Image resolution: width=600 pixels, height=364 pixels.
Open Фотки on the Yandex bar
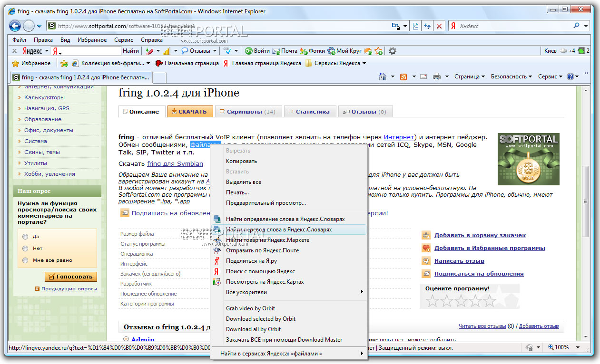312,51
